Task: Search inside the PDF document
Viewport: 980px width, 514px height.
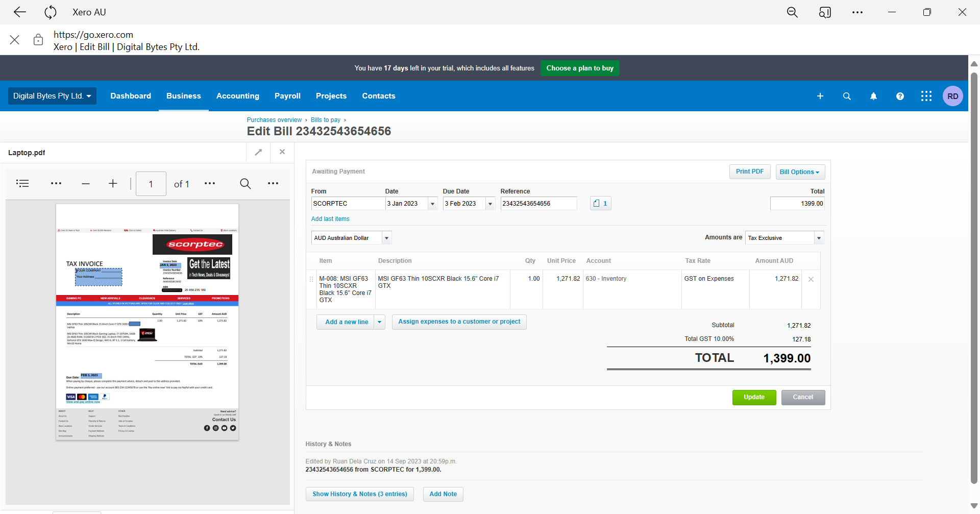Action: tap(246, 184)
